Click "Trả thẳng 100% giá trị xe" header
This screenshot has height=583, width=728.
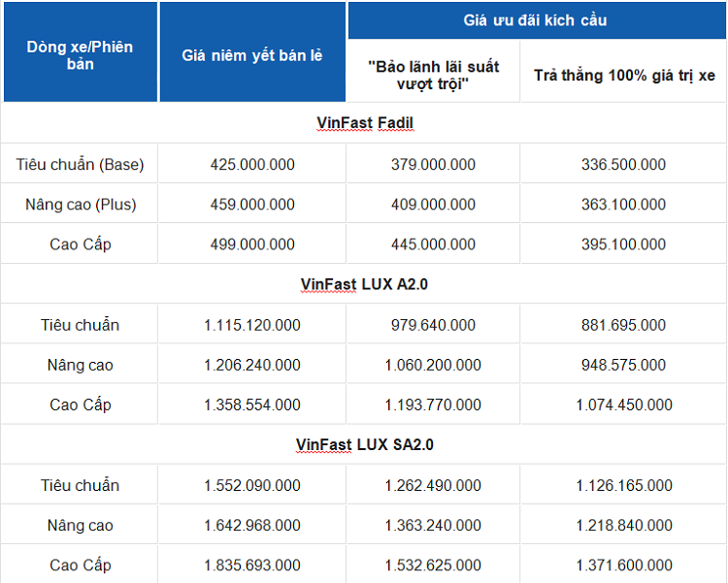click(624, 76)
